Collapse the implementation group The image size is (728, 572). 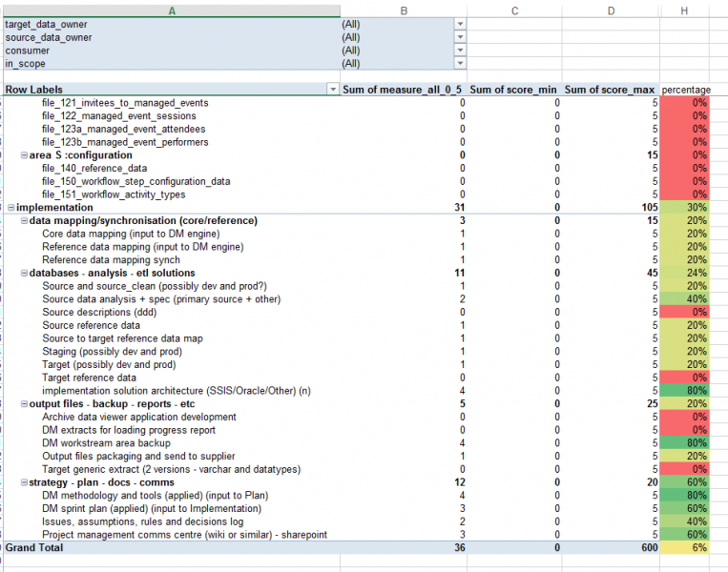click(x=10, y=208)
